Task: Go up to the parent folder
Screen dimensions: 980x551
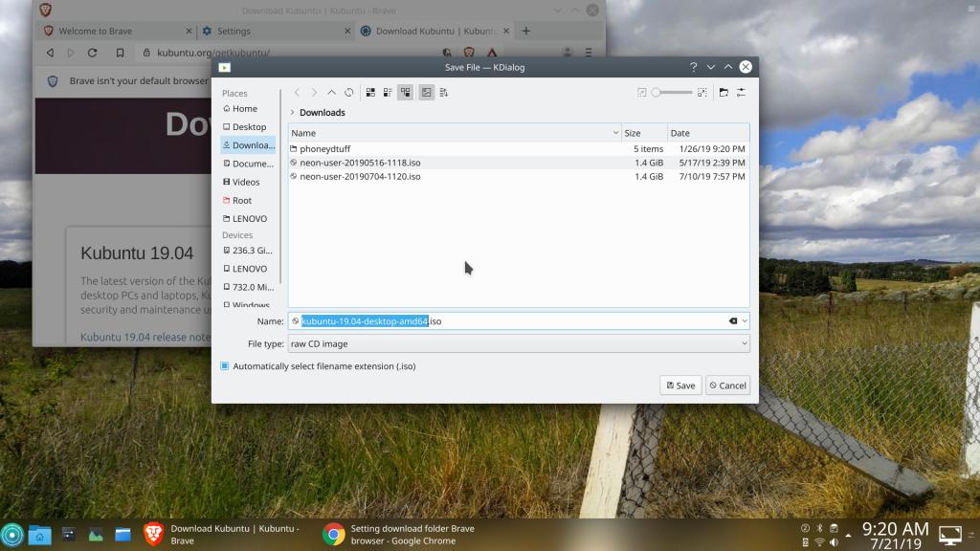Action: click(331, 93)
